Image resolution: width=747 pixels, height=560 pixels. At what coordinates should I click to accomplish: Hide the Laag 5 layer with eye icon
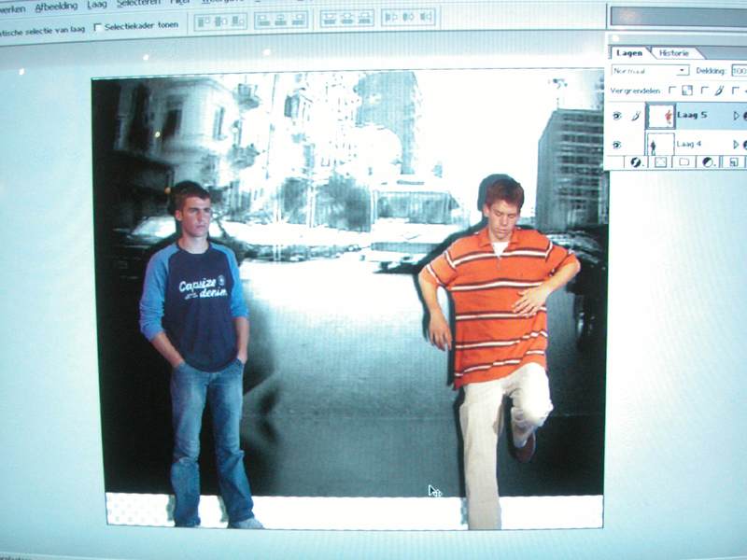[616, 116]
